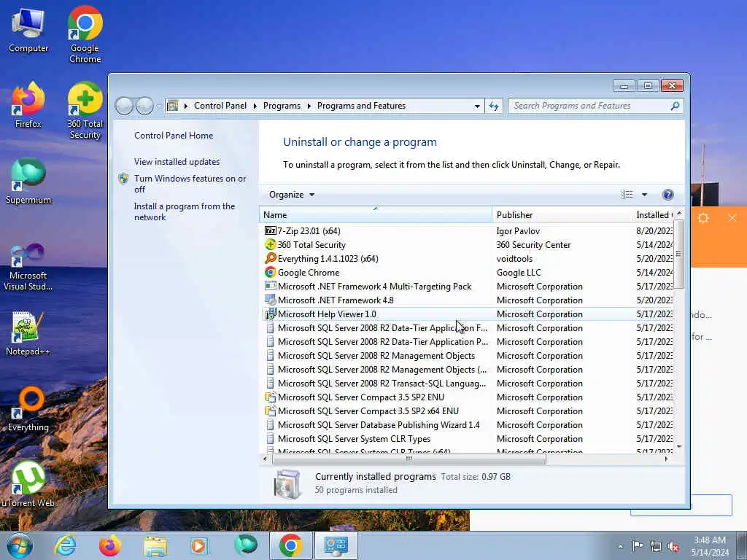Screen dimensions: 747x560
Task: Click the horizontal scrollbar thumb of program list
Action: (x=409, y=459)
